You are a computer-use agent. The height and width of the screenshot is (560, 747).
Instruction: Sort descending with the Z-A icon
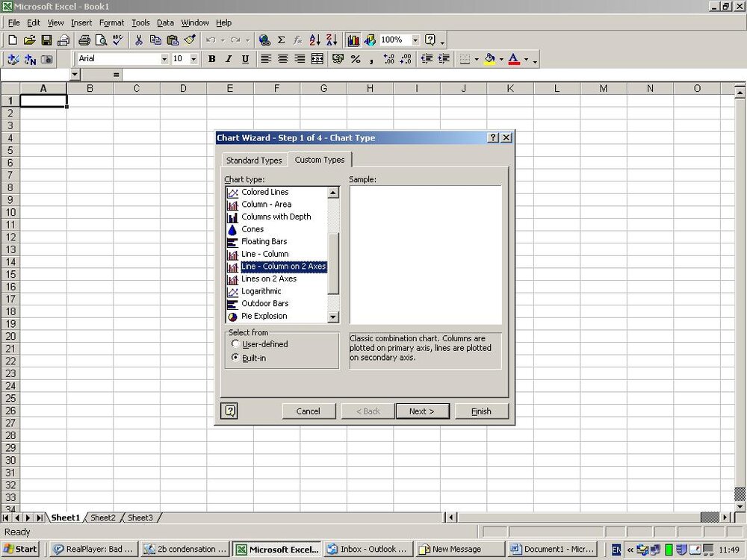click(x=332, y=40)
